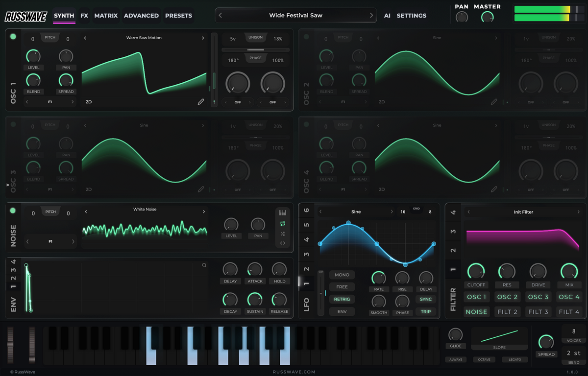588x376 pixels.
Task: Toggle LFO SYNC mode
Action: click(x=426, y=299)
